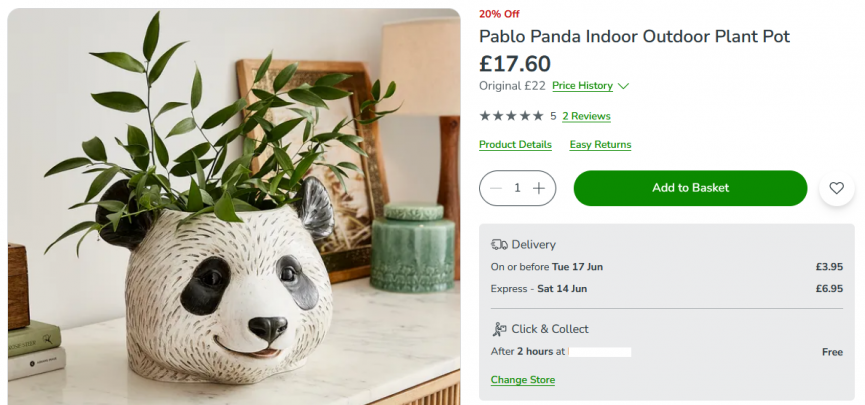
Task: Click the delivery truck icon
Action: coord(499,244)
